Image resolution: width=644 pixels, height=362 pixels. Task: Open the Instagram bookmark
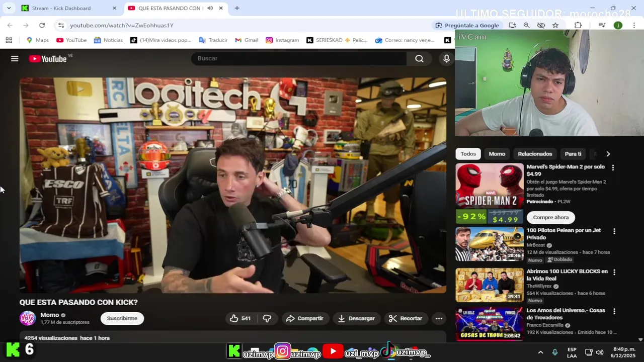point(282,40)
